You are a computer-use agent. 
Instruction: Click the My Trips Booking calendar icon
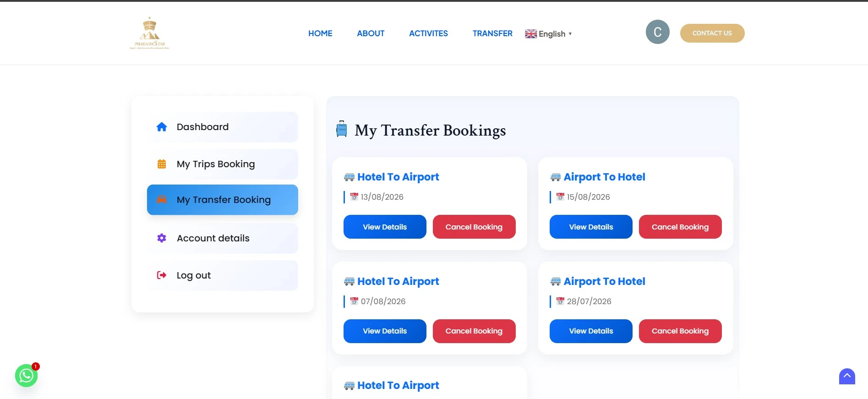(162, 164)
